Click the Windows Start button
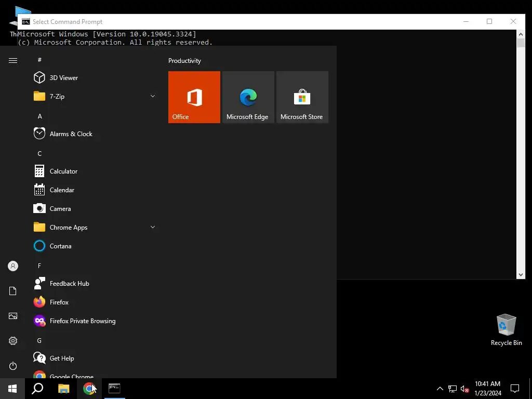The width and height of the screenshot is (532, 399). point(12,389)
